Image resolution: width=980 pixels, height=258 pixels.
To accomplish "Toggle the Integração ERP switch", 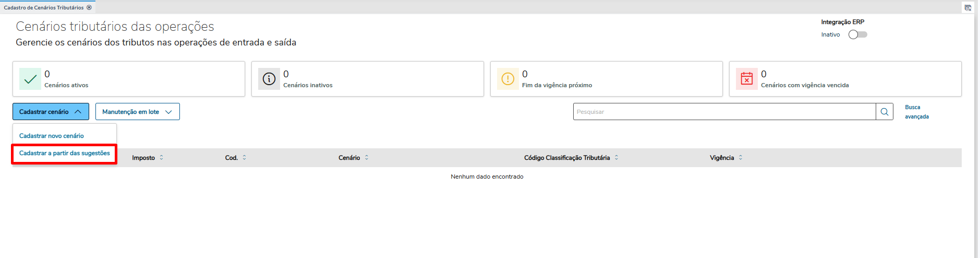I will click(857, 34).
